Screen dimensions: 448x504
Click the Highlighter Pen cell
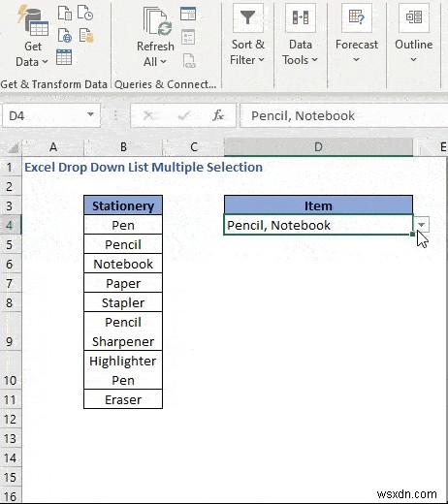pyautogui.click(x=123, y=370)
